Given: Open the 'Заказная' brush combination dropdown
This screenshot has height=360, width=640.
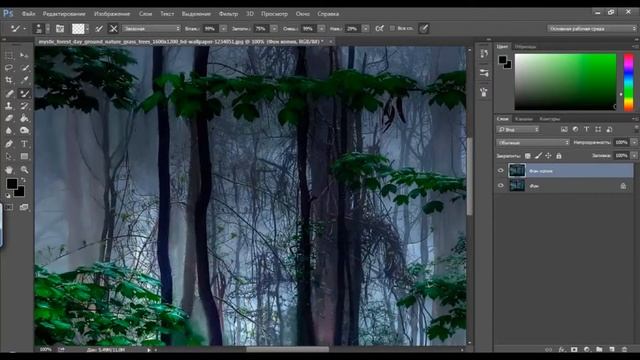Looking at the screenshot, I should coord(151,29).
